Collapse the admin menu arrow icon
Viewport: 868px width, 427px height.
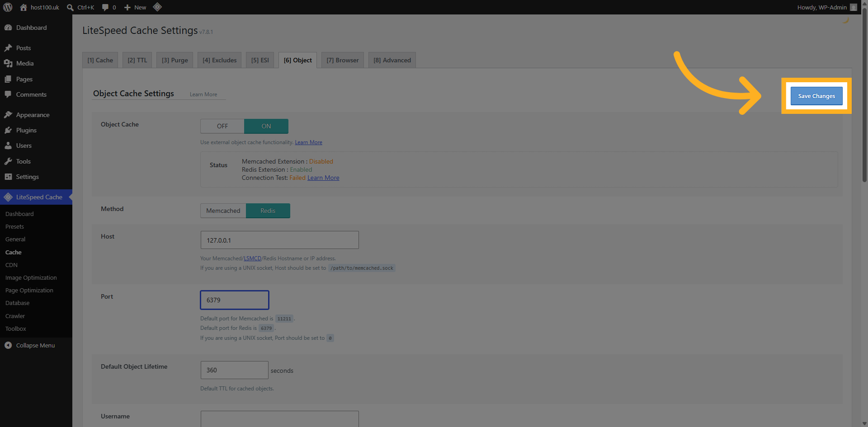click(8, 345)
